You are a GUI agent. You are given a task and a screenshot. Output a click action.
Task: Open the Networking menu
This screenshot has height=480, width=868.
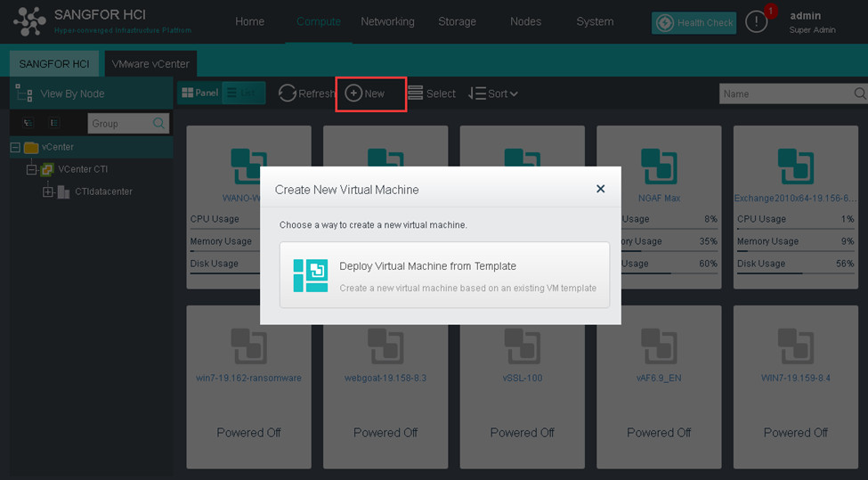pos(387,21)
